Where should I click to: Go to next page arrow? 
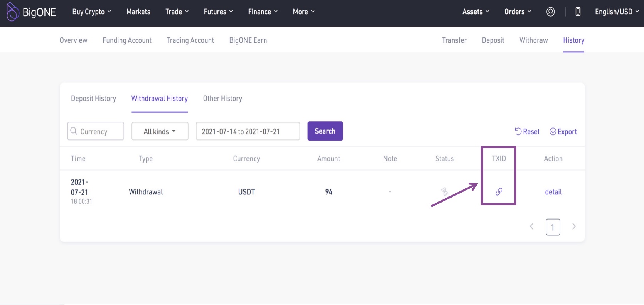pyautogui.click(x=574, y=226)
